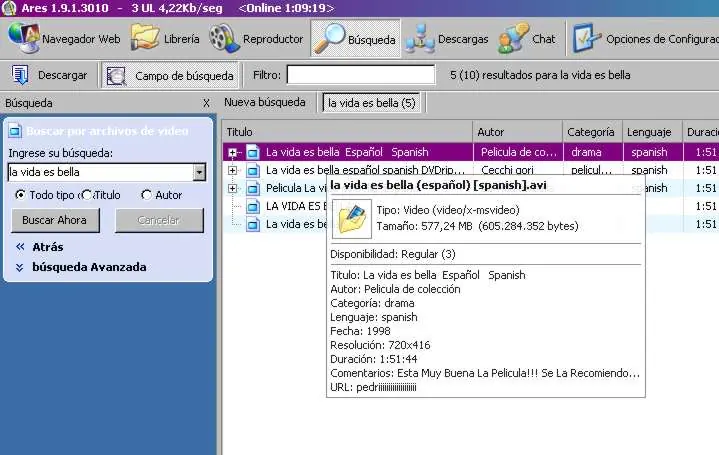Image resolution: width=719 pixels, height=455 pixels.
Task: Click the 'Ingrese su búsqueda' text input
Action: pyautogui.click(x=101, y=172)
